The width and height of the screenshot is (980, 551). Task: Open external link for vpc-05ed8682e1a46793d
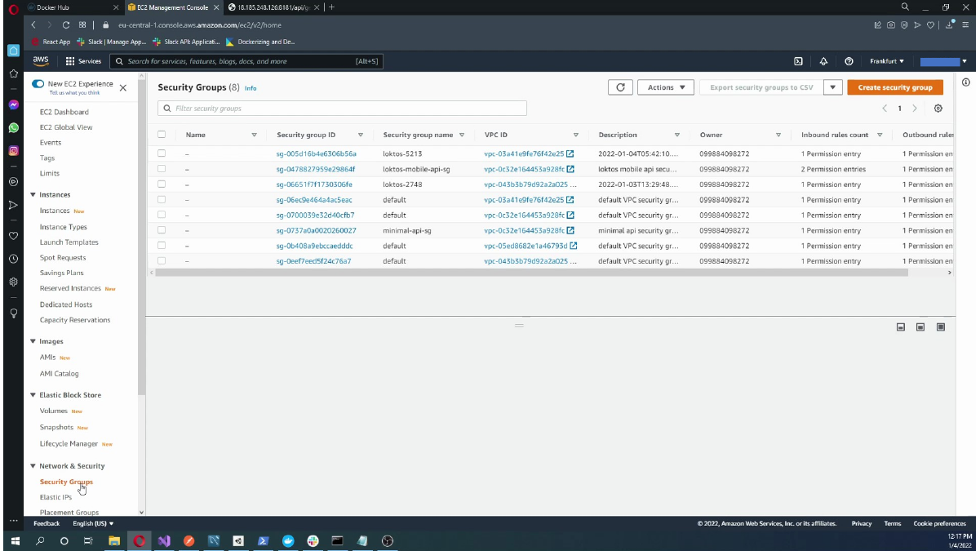tap(574, 246)
